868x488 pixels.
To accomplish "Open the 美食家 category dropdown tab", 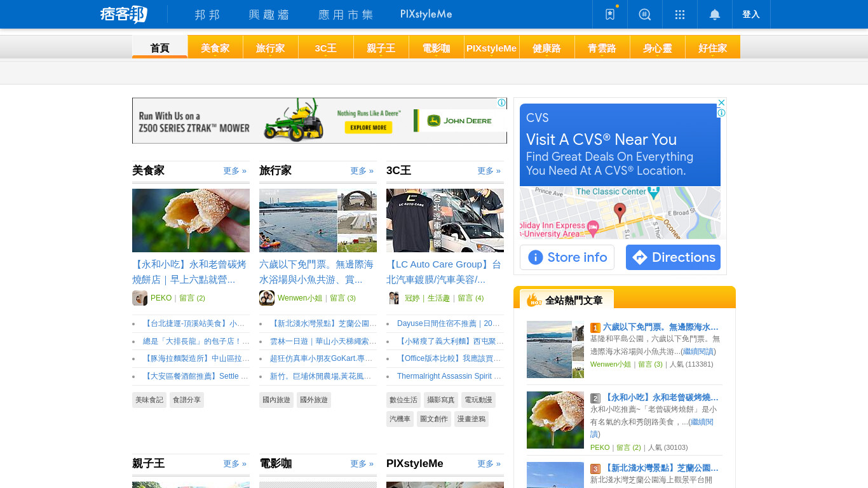I will point(215,48).
